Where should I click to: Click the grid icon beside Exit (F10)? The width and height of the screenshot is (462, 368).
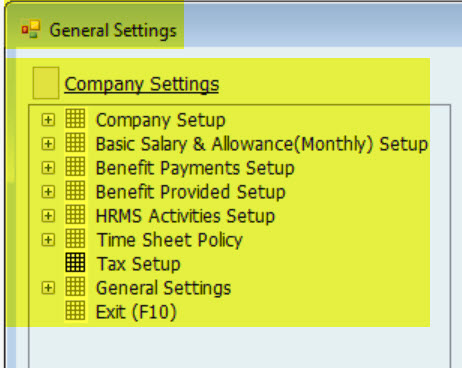pyautogui.click(x=75, y=311)
